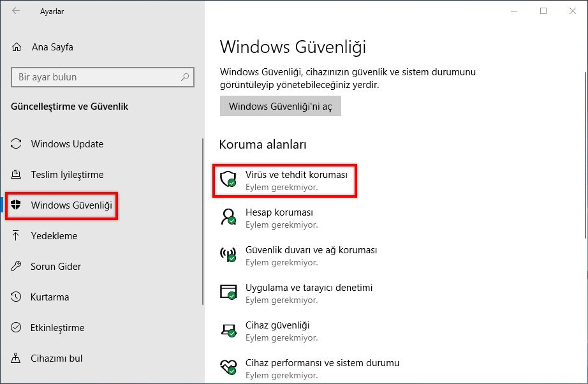
Task: Open Etkinleştirme settings
Action: 57,328
